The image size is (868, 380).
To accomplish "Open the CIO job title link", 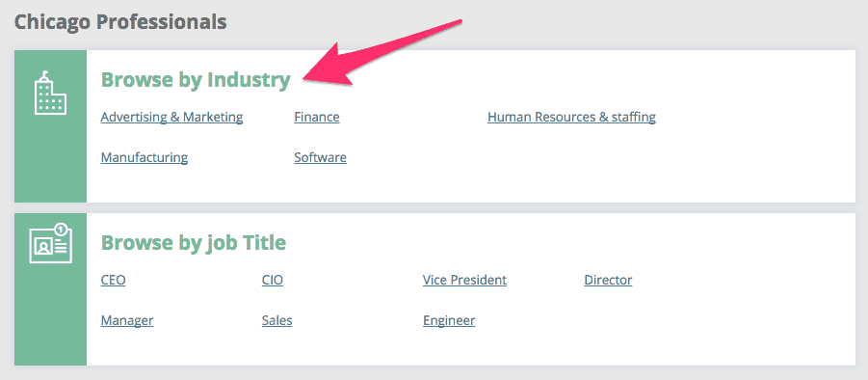I will click(x=273, y=281).
